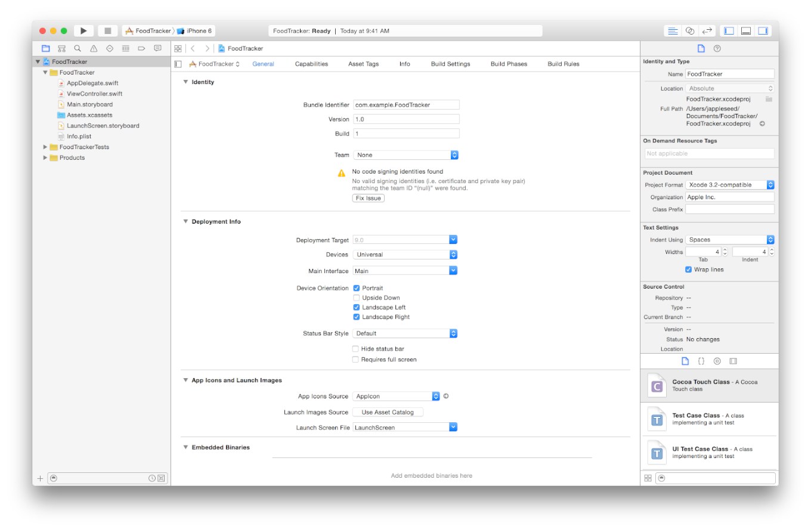811x532 pixels.
Task: Go to AppIcon asset arrow button
Action: point(446,396)
